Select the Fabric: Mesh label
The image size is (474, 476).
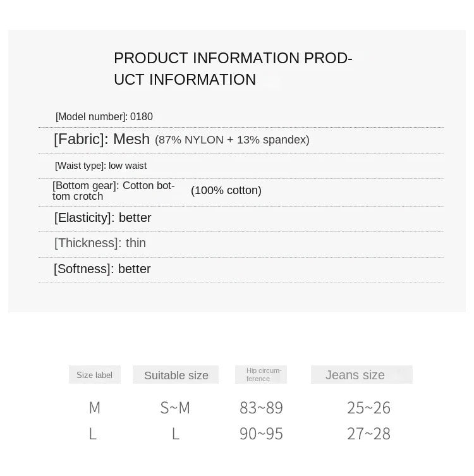coord(102,139)
